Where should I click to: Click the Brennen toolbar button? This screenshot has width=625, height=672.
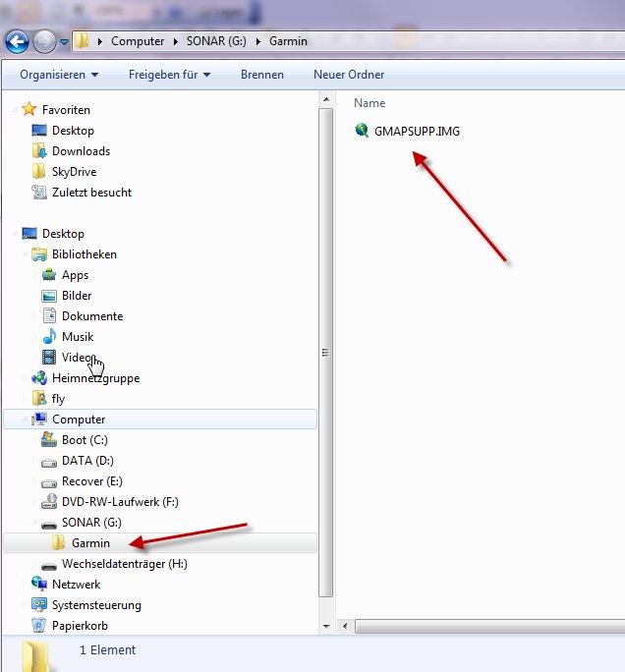point(262,75)
